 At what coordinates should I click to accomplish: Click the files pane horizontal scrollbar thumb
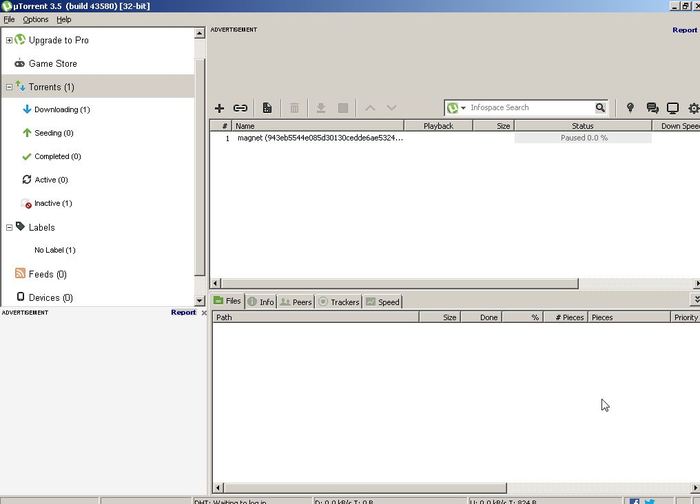click(x=365, y=487)
